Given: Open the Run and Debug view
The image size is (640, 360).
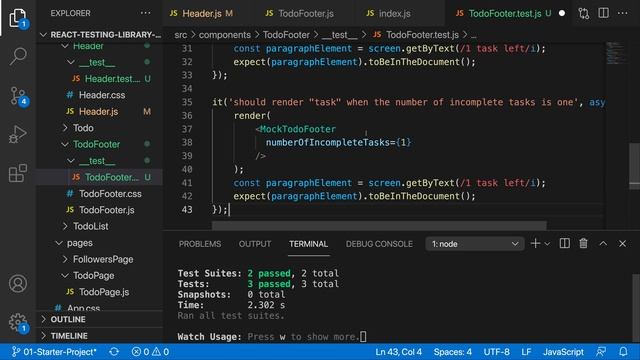Looking at the screenshot, I should (18, 135).
